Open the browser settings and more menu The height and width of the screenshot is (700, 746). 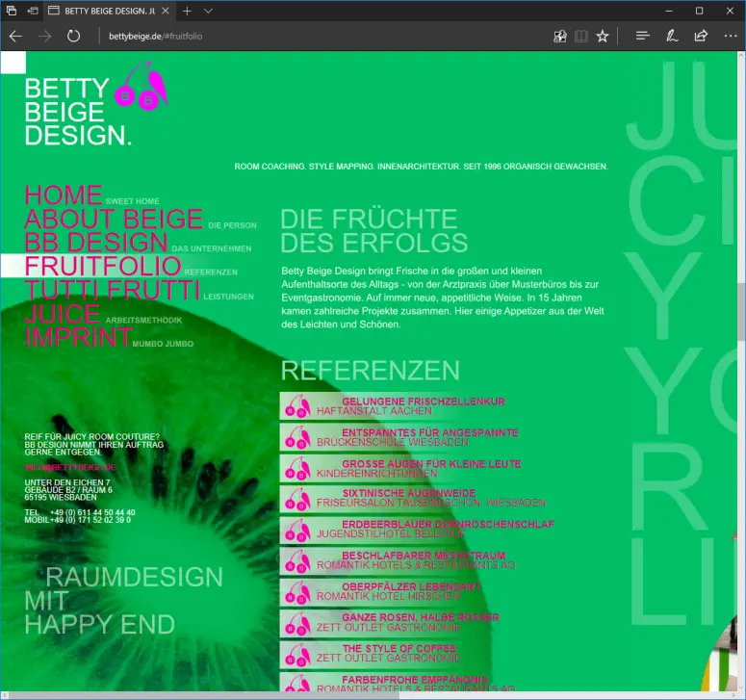click(x=730, y=37)
